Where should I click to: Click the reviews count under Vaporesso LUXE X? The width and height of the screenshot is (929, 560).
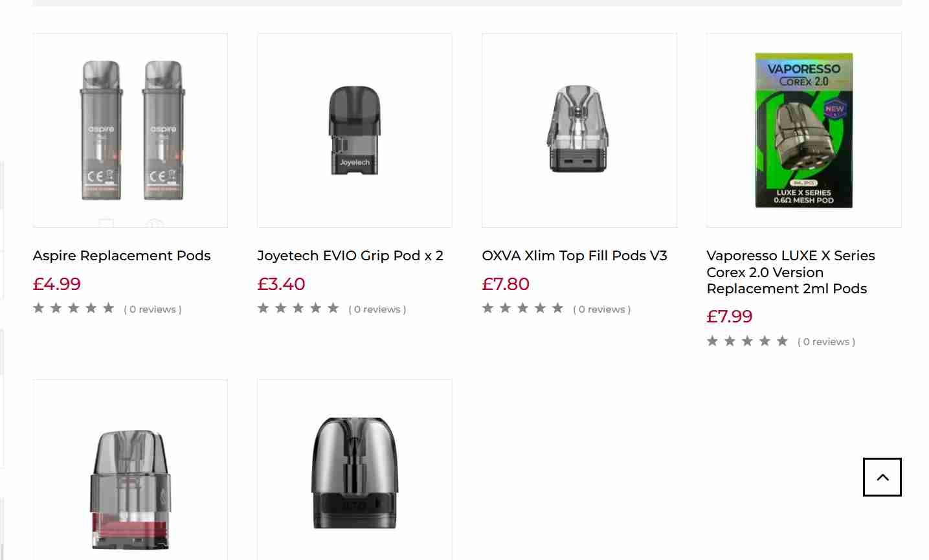coord(827,342)
